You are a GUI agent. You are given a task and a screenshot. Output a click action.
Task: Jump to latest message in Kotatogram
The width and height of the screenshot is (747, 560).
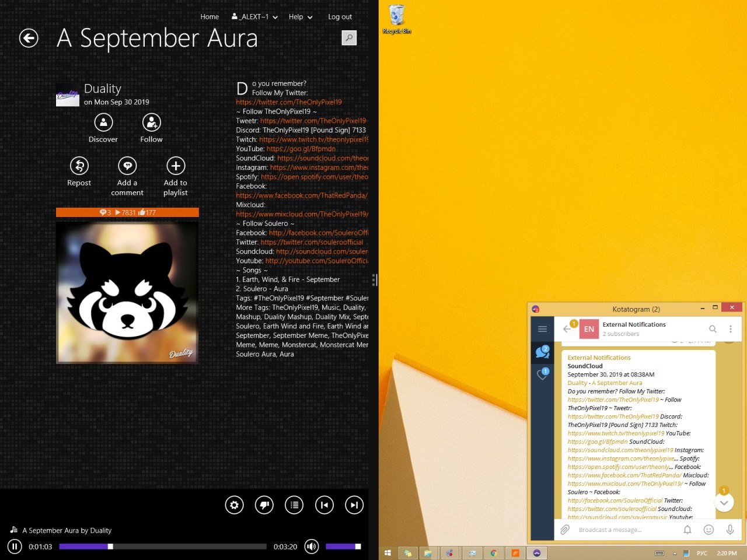[x=724, y=502]
